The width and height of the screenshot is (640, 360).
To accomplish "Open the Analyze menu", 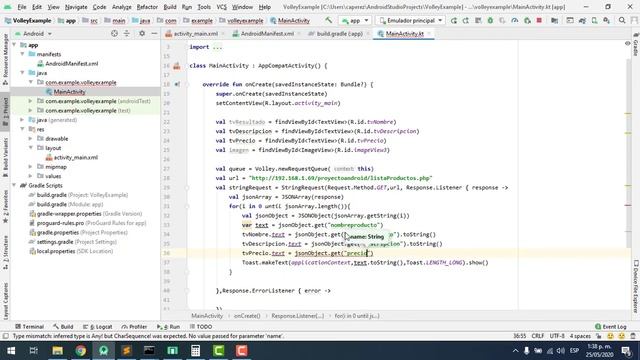I will tap(121, 7).
